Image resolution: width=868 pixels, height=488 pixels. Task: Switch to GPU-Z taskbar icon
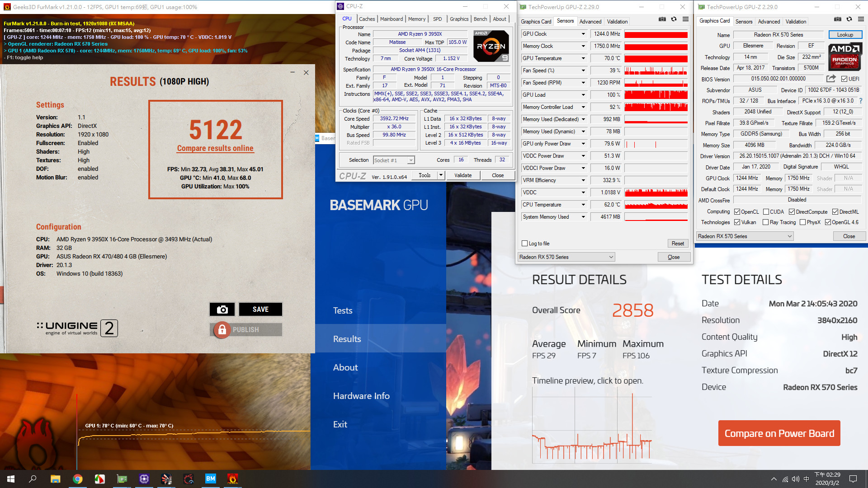122,479
